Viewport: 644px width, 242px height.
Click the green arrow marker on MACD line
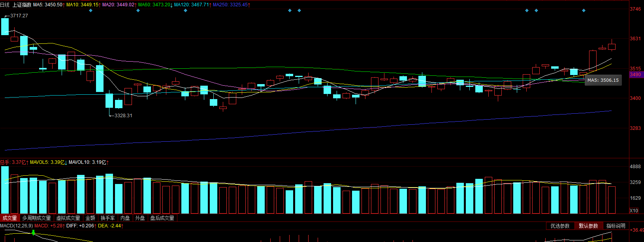click(33, 233)
